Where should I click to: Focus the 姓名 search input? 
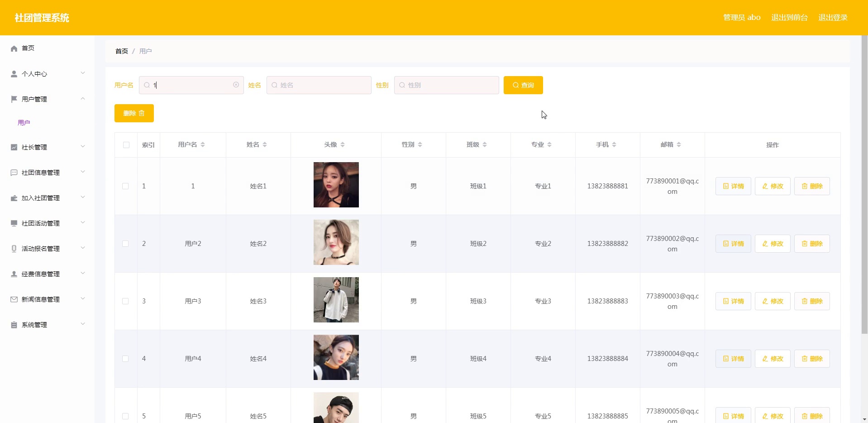pyautogui.click(x=319, y=85)
